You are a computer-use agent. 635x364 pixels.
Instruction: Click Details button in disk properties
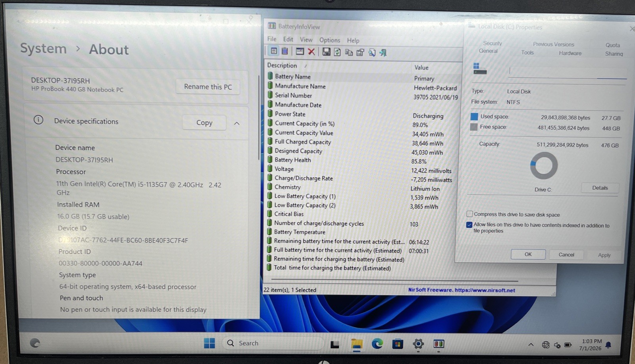click(600, 188)
